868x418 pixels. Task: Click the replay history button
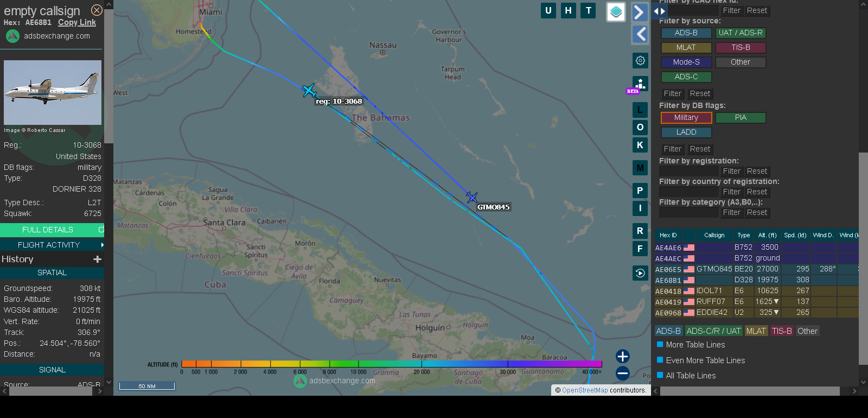pyautogui.click(x=640, y=273)
